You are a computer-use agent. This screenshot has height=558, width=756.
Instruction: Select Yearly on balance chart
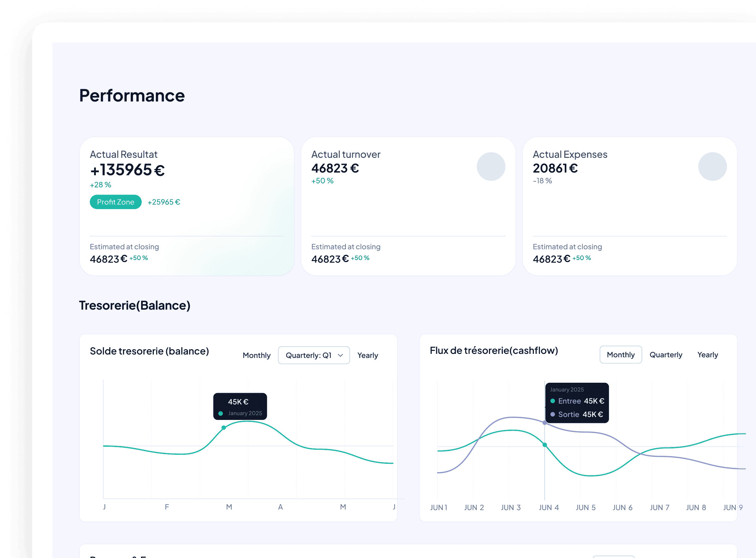tap(367, 355)
